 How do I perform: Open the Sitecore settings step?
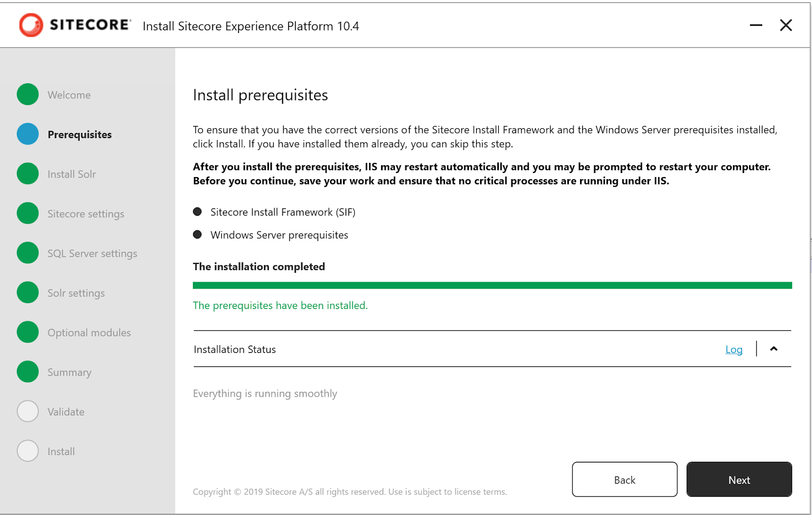(86, 214)
